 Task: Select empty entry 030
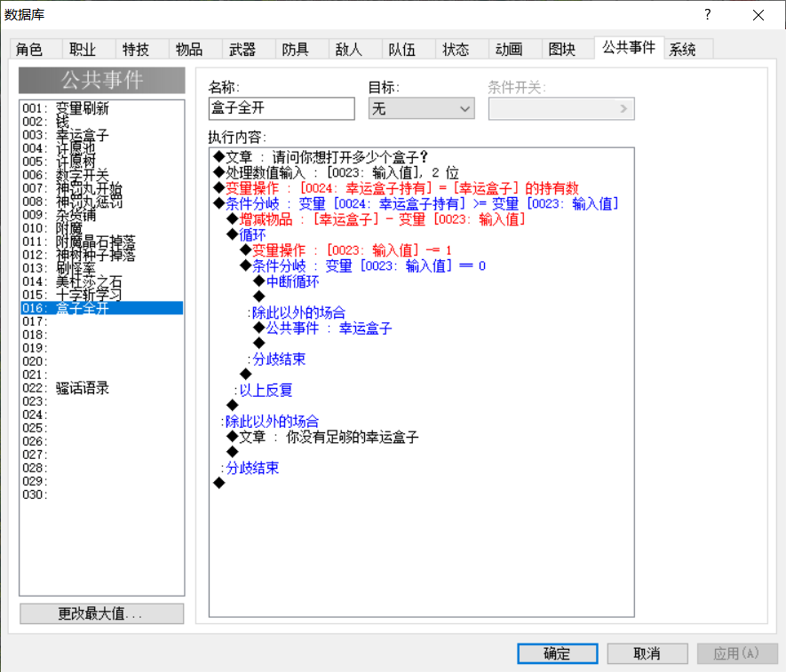[x=102, y=494]
